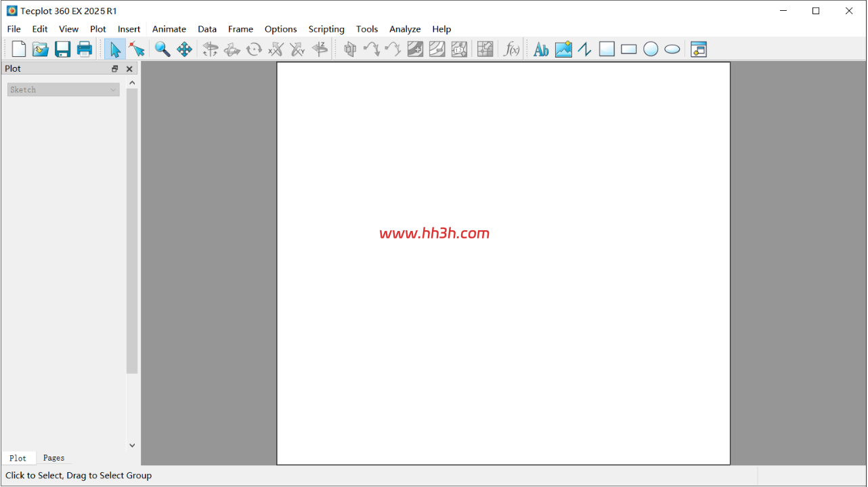Select the circle drawing tool
Image resolution: width=868 pixels, height=487 pixels.
pos(651,49)
